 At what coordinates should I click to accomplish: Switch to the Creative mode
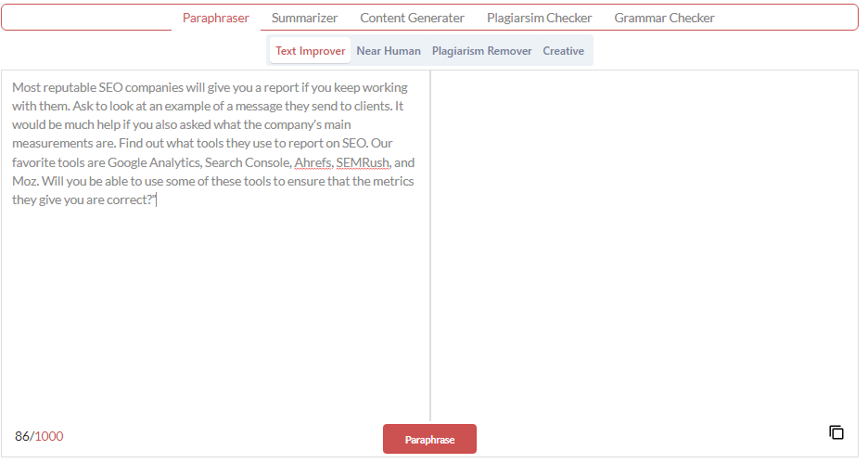click(x=563, y=50)
